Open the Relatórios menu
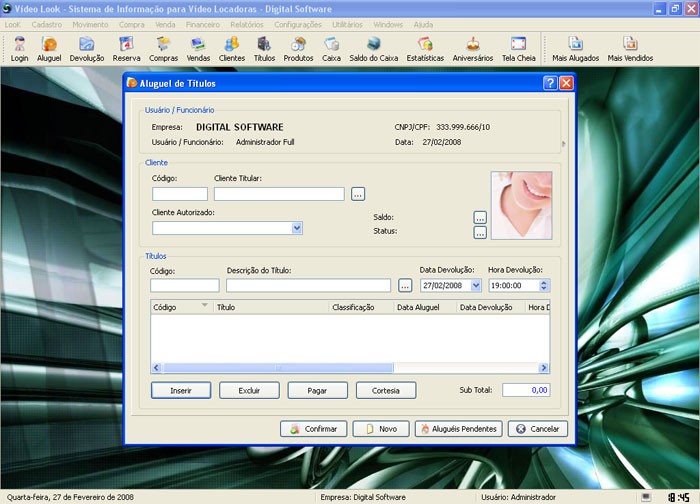The width and height of the screenshot is (700, 504). click(247, 25)
